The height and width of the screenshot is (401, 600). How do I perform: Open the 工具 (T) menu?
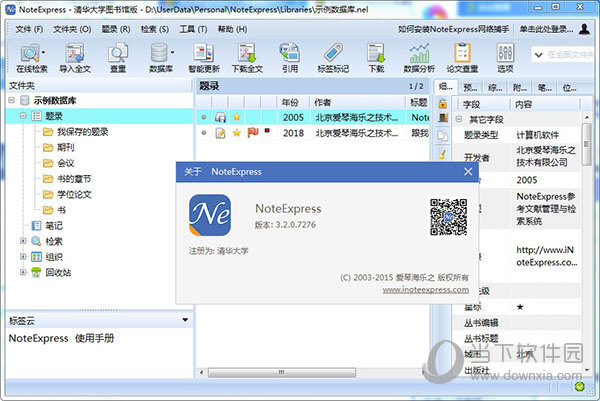(193, 29)
